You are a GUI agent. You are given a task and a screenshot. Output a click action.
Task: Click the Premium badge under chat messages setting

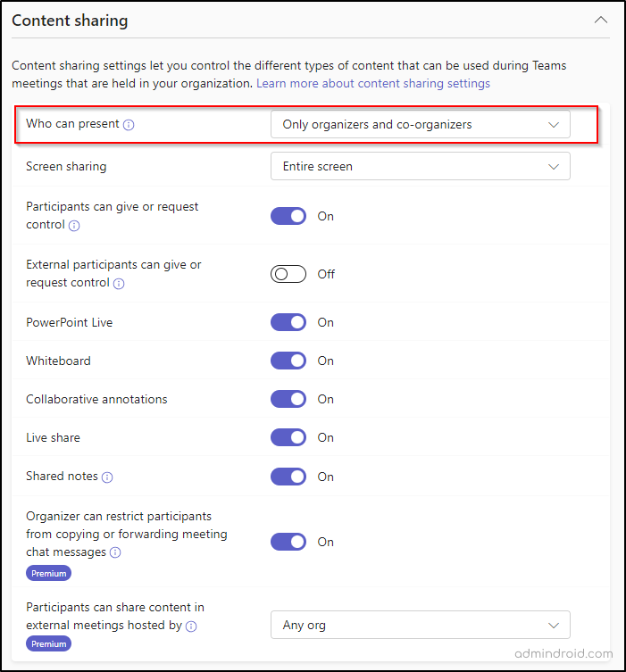(48, 573)
